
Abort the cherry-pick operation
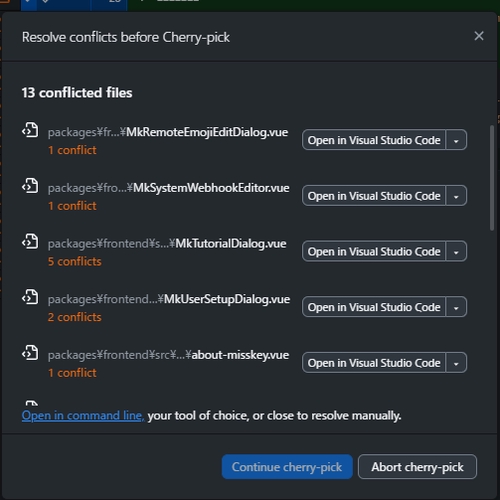417,467
